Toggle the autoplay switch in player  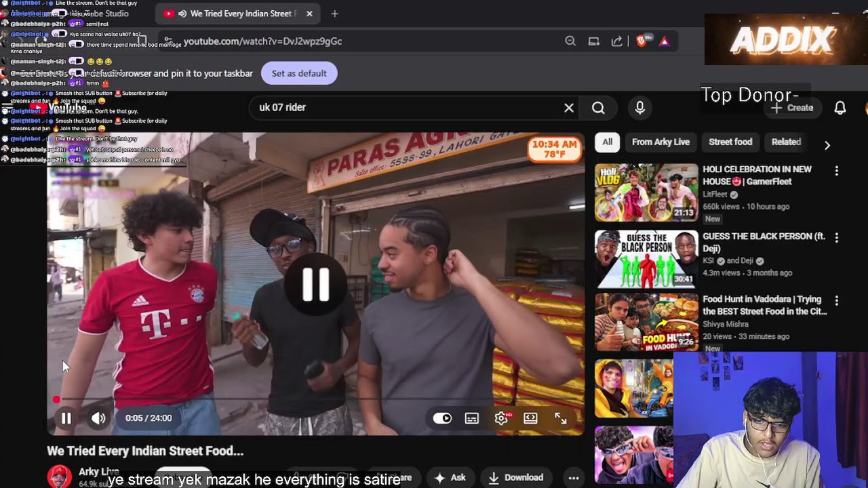[442, 418]
